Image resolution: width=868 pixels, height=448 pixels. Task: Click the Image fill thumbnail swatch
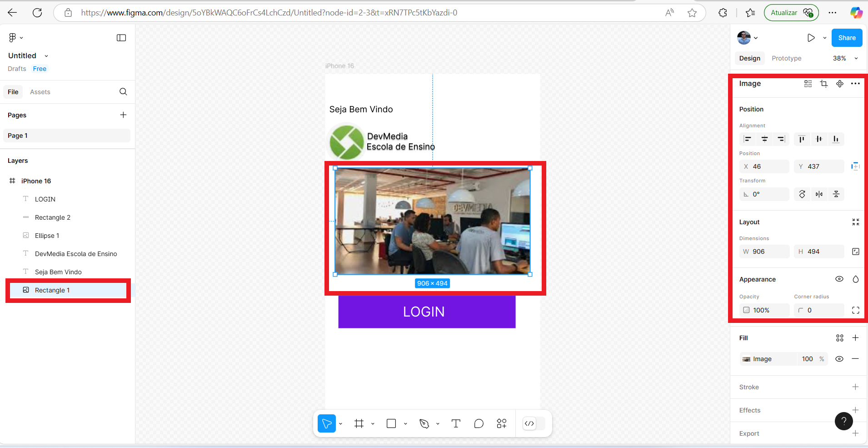tap(746, 359)
